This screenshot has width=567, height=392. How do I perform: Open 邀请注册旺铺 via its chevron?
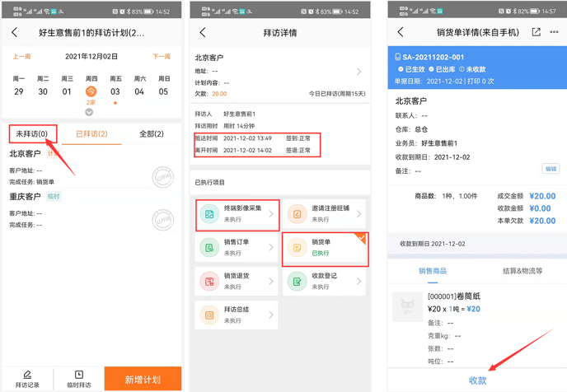point(358,214)
